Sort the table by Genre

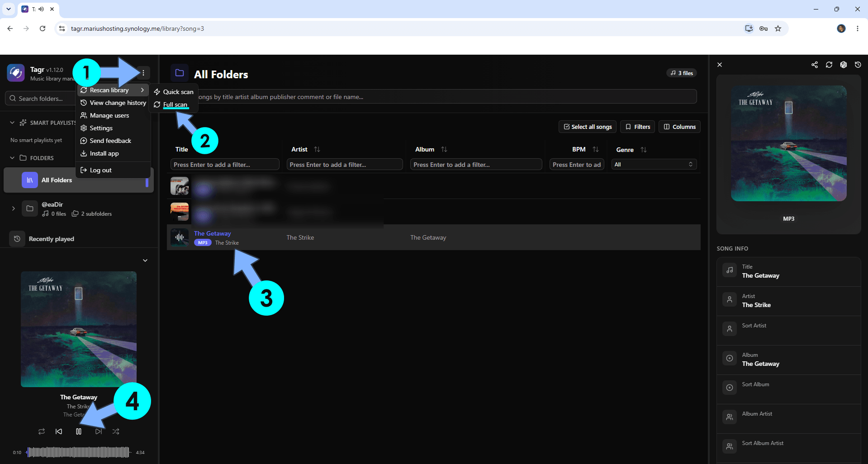pyautogui.click(x=644, y=150)
